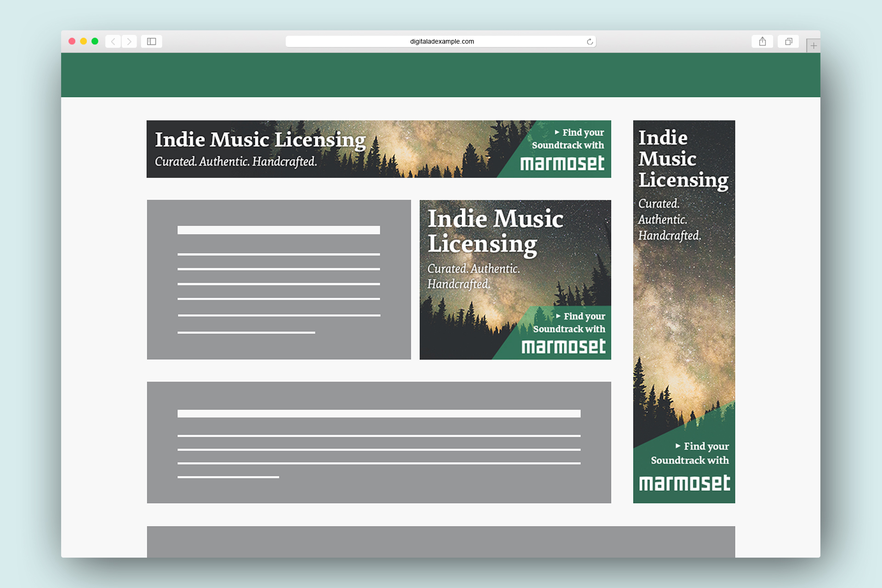Open the tall skyscraper Indie Music Licensing ad
882x588 pixels.
pyautogui.click(x=684, y=311)
